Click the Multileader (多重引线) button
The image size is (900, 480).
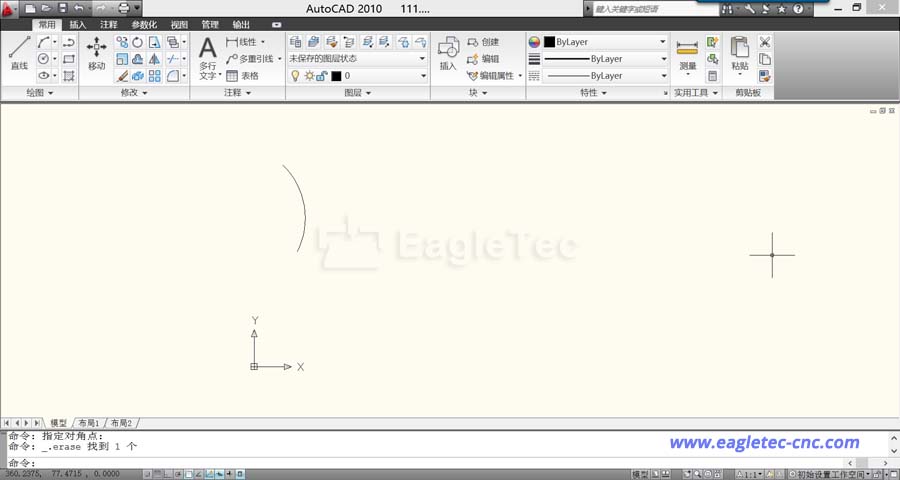click(x=250, y=59)
